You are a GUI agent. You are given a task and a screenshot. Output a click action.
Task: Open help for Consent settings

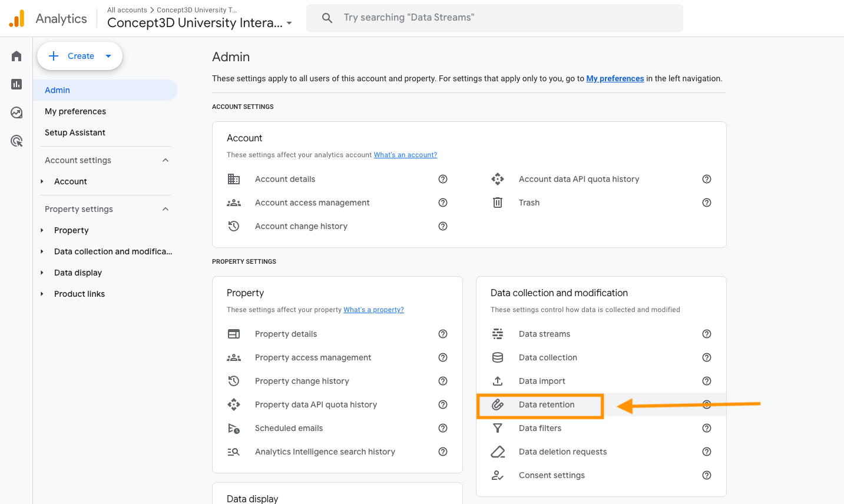tap(707, 475)
